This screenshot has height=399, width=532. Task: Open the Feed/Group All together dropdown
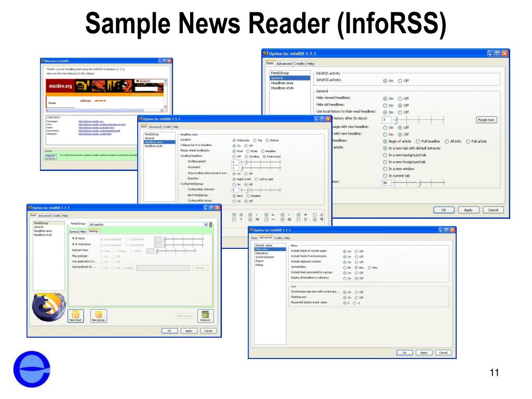148,224
